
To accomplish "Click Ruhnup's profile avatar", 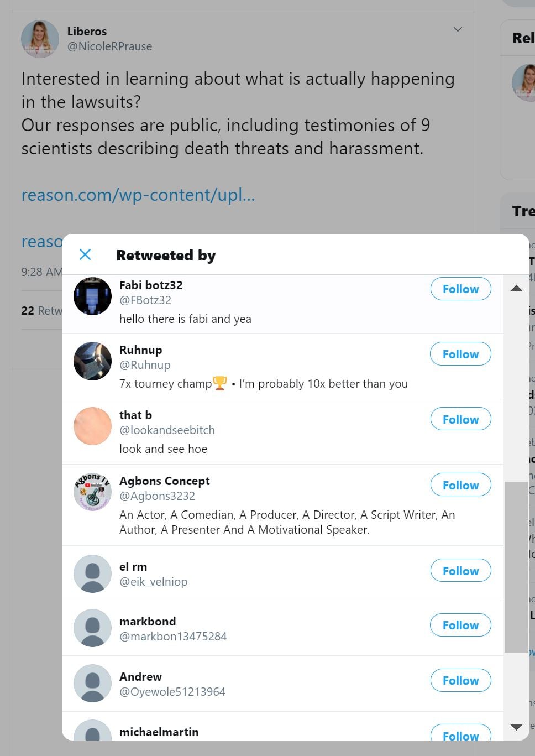I will click(92, 361).
